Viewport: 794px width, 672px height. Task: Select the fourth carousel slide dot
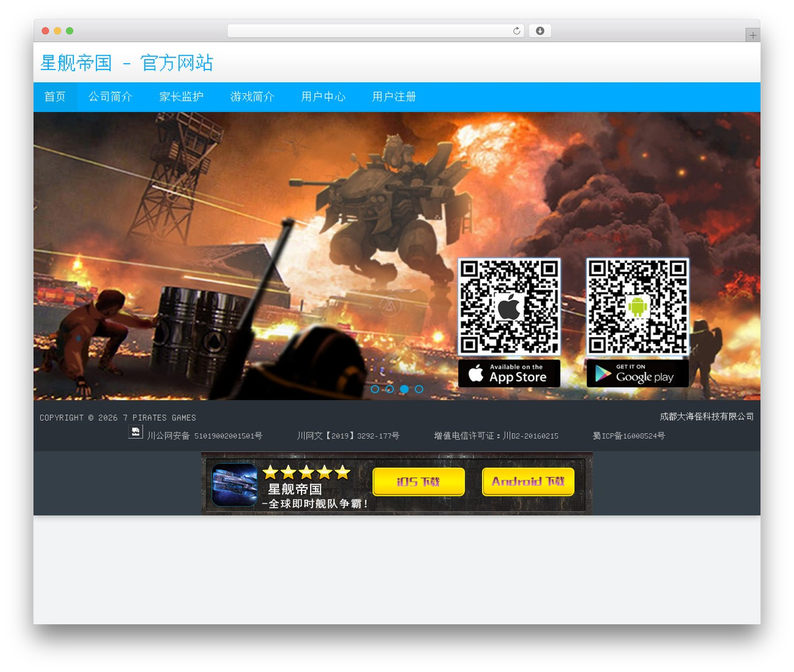click(419, 389)
